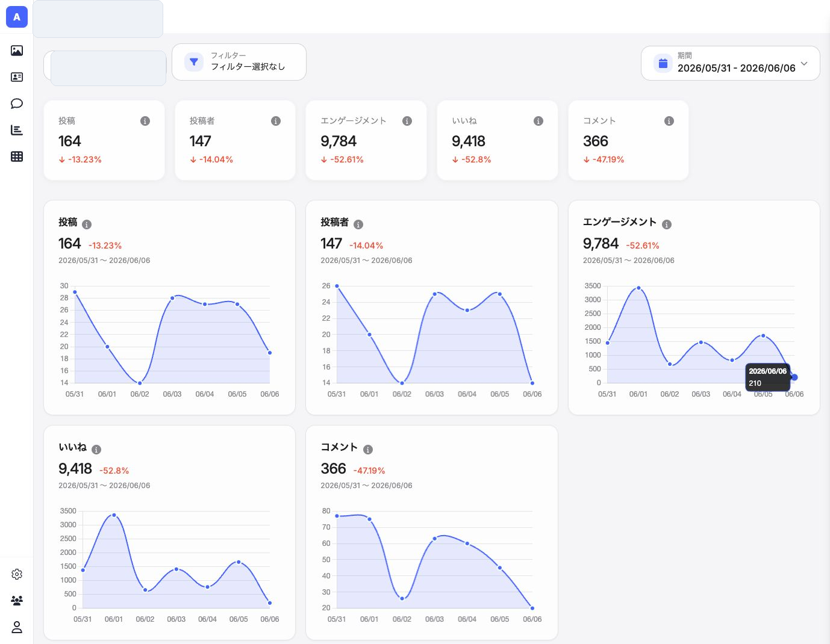Image resolution: width=830 pixels, height=644 pixels.
Task: Open the comment bubble sidebar icon
Action: tap(17, 104)
